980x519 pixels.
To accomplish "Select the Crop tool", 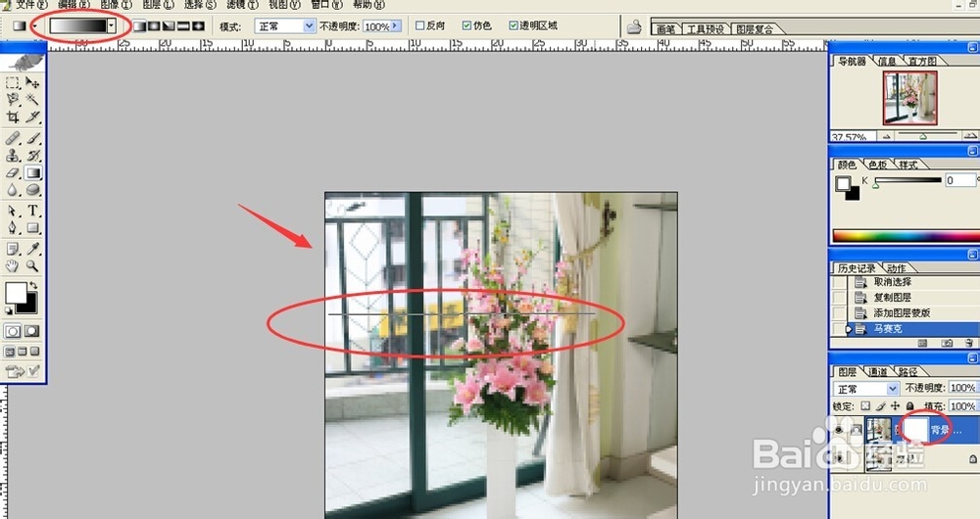I will [13, 117].
